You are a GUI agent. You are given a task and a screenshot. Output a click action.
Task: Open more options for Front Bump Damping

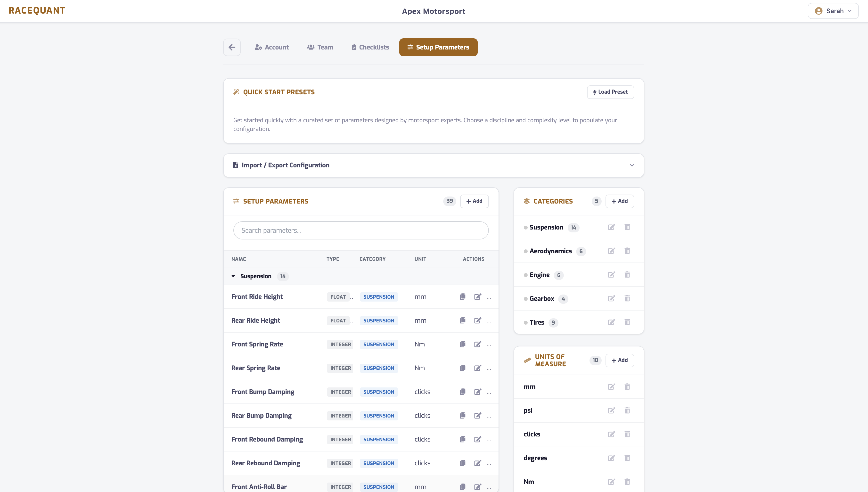click(489, 392)
